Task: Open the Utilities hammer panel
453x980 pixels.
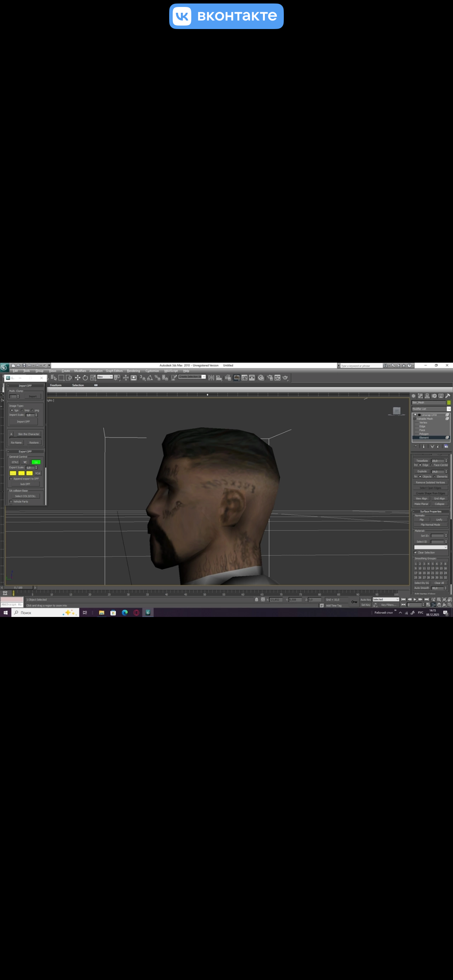Action: tap(448, 396)
